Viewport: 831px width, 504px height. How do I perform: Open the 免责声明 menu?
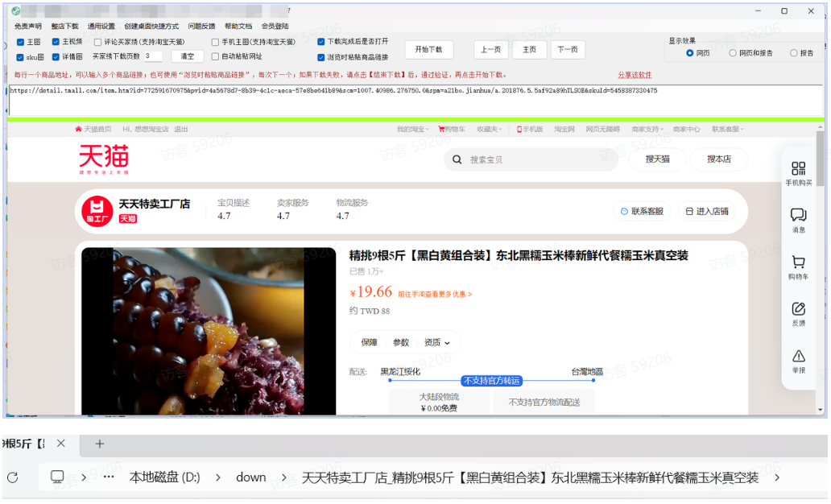click(28, 26)
